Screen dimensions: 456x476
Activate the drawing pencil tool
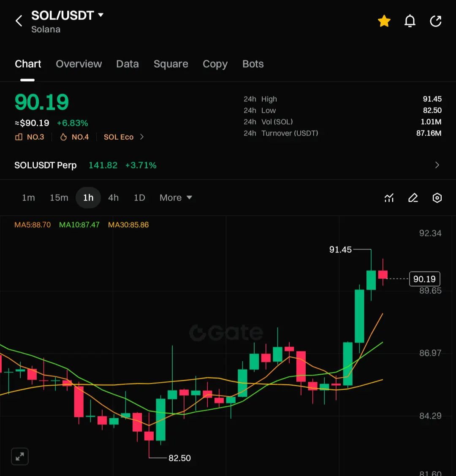click(x=413, y=197)
